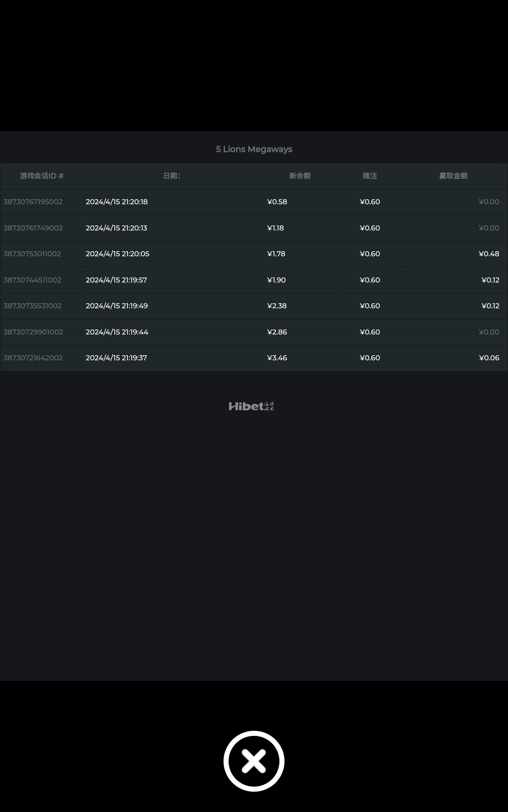
Task: Select the 5 Lions Megaways title
Action: (x=254, y=149)
